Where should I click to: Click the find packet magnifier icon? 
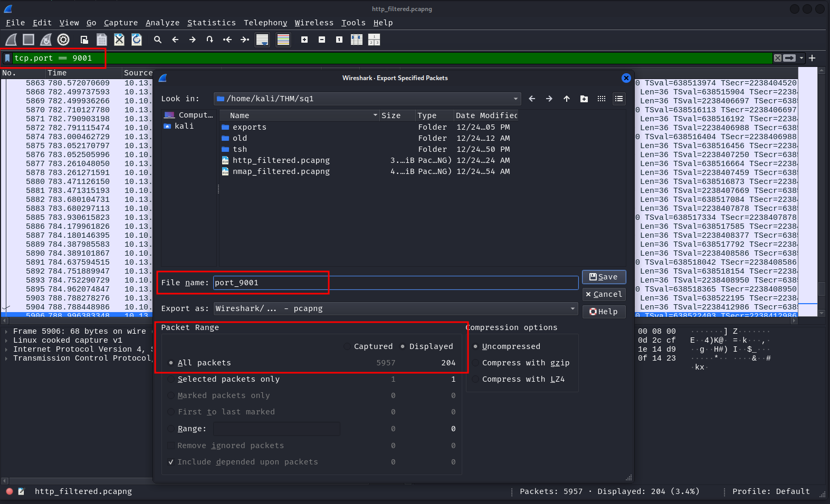pyautogui.click(x=157, y=40)
